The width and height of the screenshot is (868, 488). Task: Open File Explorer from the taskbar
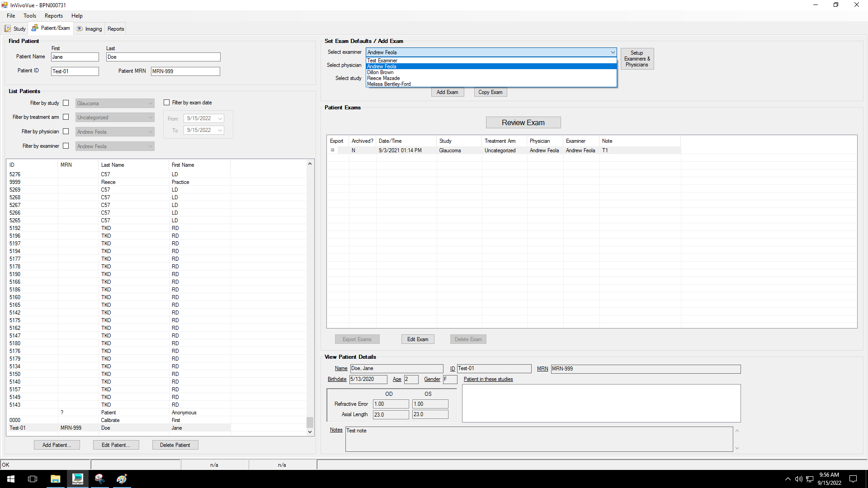click(x=55, y=479)
